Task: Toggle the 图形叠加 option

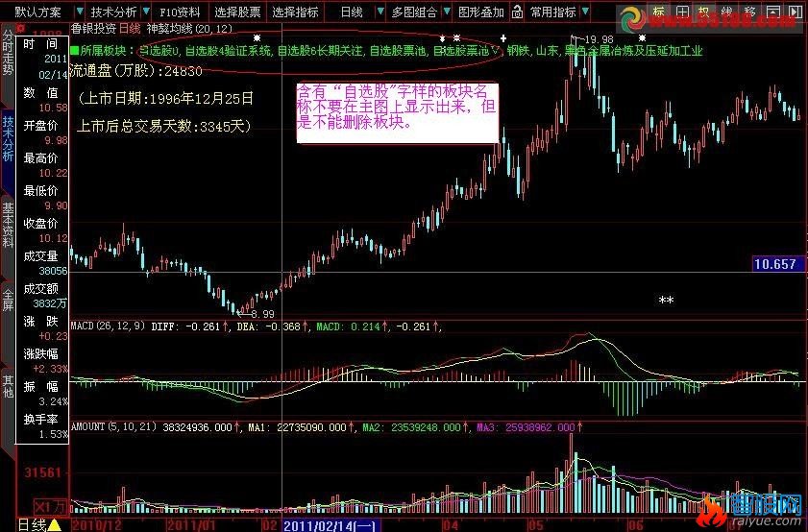Action: [480, 12]
